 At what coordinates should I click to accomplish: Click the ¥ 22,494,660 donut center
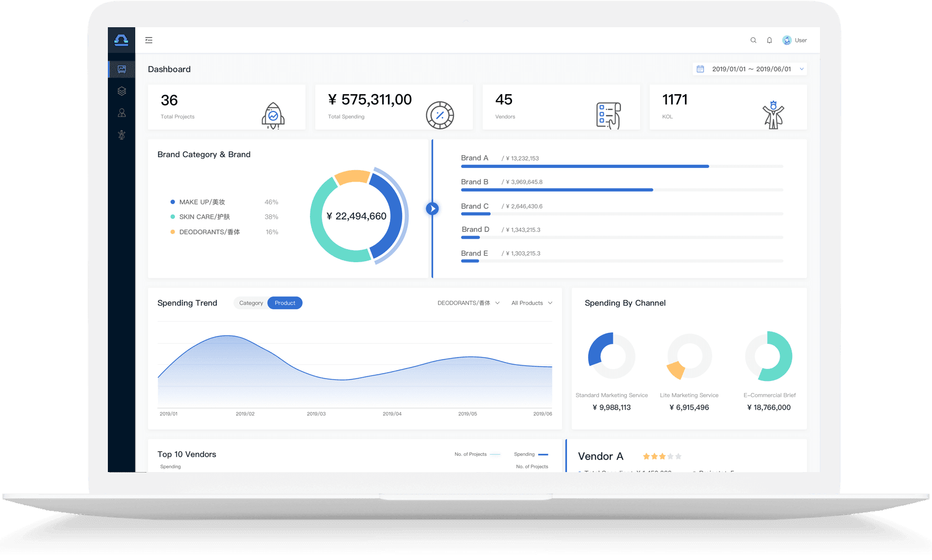coord(356,216)
